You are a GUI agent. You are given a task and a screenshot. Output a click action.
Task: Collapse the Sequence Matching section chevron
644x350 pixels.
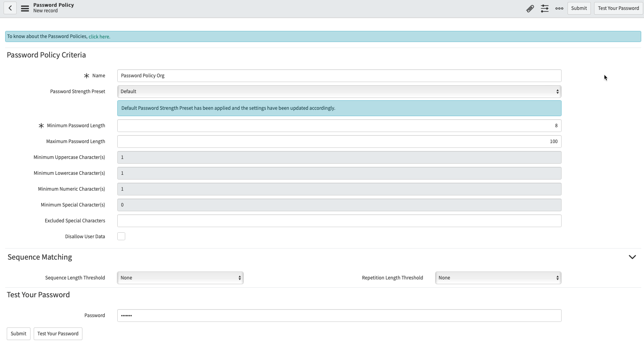632,257
